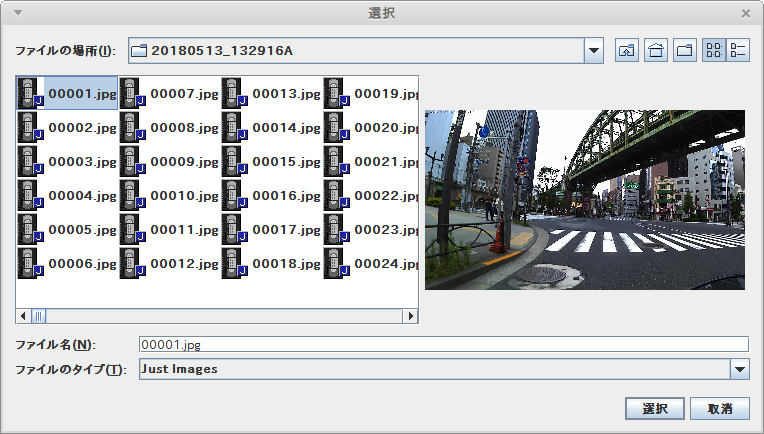Image resolution: width=764 pixels, height=434 pixels.
Task: Click the icon of 00016.jpg
Action: pyautogui.click(x=235, y=195)
